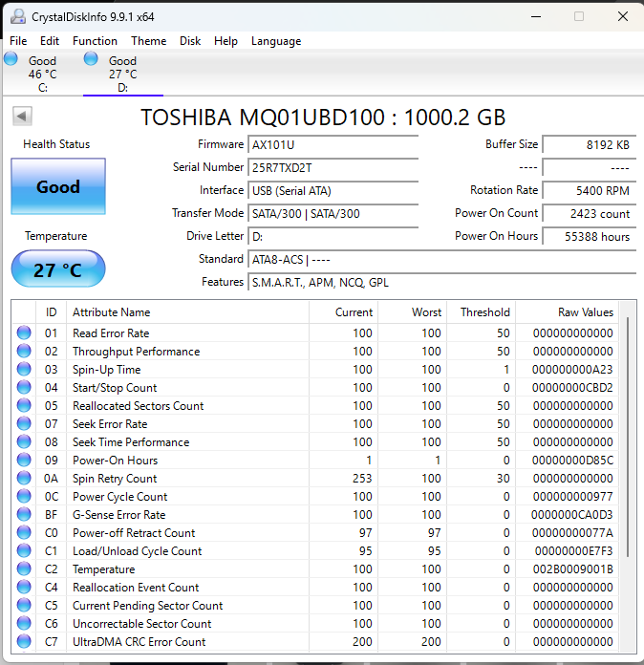Open the Function menu
The width and height of the screenshot is (644, 665).
click(x=95, y=41)
